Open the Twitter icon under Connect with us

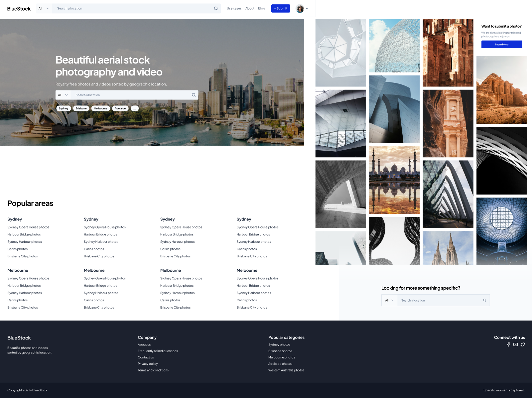pos(523,345)
